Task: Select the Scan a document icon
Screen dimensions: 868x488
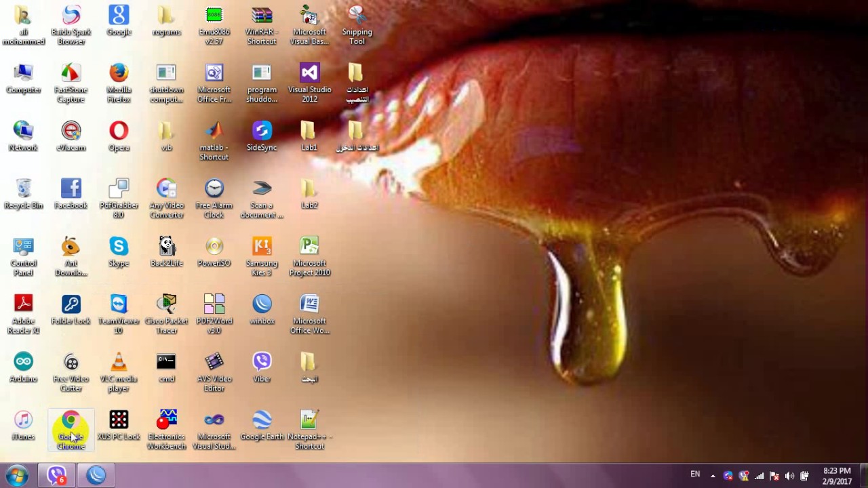Action: coord(262,199)
